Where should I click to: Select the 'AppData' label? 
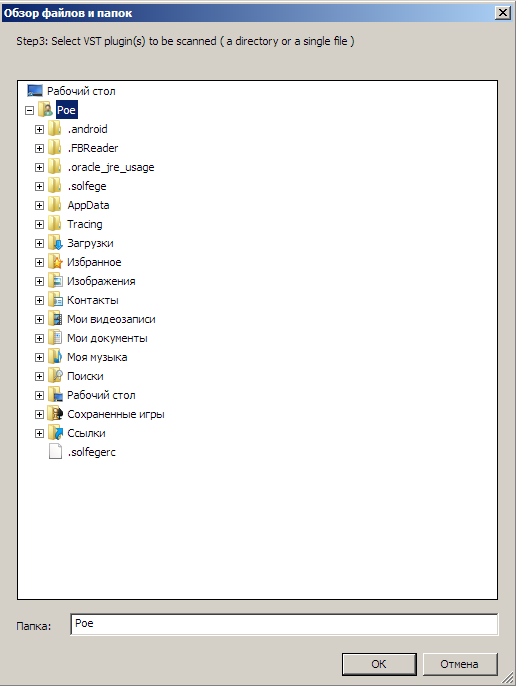click(88, 206)
